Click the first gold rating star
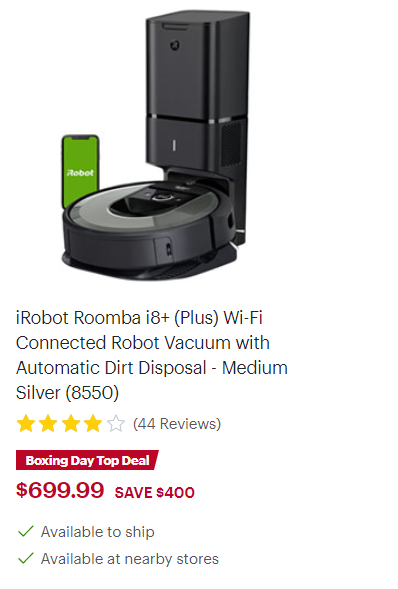This screenshot has height=589, width=398. [x=26, y=424]
